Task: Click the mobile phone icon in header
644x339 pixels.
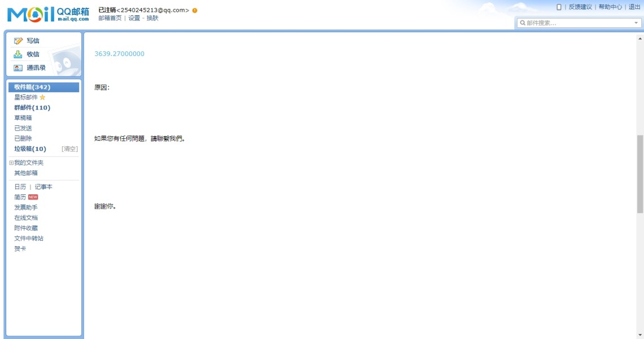Action: click(559, 7)
